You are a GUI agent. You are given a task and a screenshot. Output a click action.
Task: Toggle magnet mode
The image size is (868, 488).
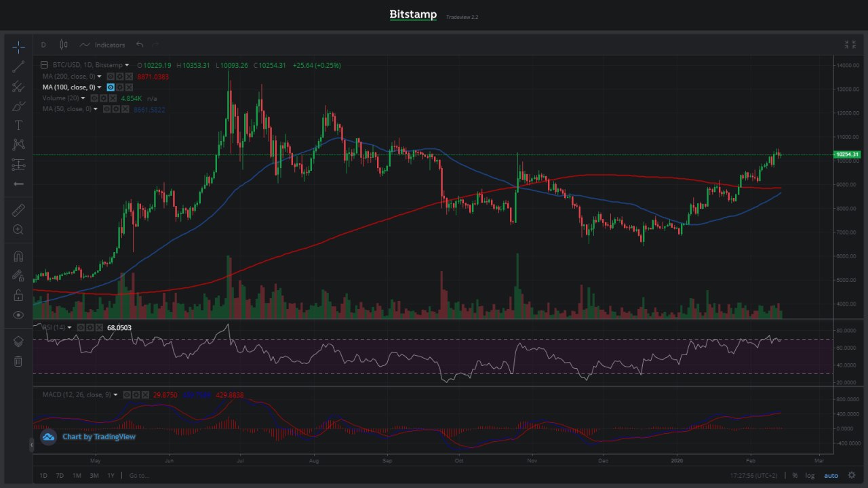click(x=18, y=256)
